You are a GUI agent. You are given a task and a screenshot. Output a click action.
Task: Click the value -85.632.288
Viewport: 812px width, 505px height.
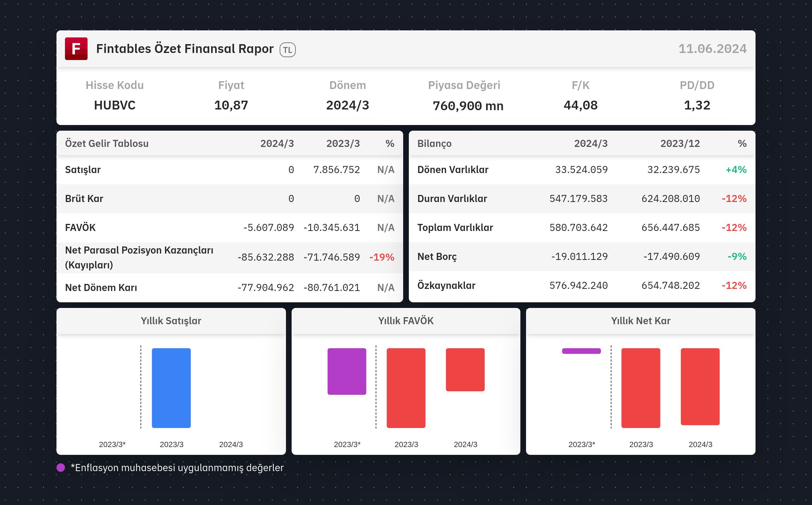[265, 257]
